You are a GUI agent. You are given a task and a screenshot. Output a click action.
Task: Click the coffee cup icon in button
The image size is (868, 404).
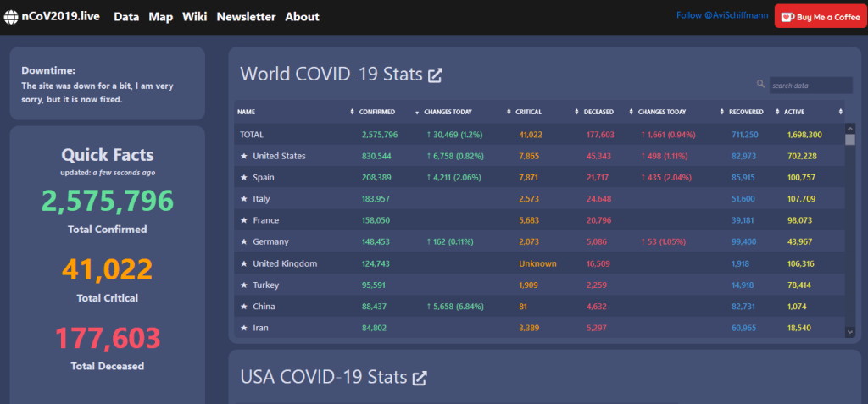787,17
